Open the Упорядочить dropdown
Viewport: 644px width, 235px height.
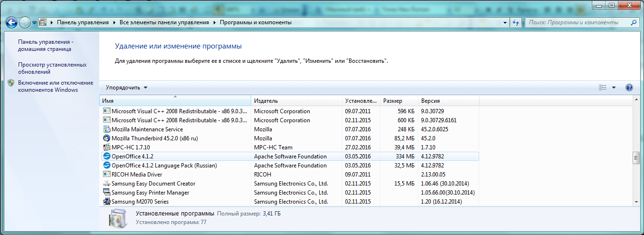pyautogui.click(x=126, y=88)
